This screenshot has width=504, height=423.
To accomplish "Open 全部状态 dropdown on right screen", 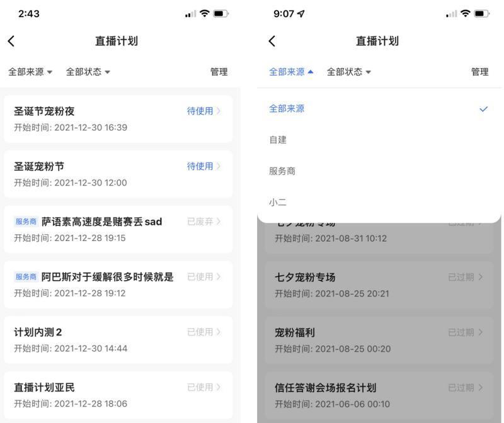I will pos(349,72).
